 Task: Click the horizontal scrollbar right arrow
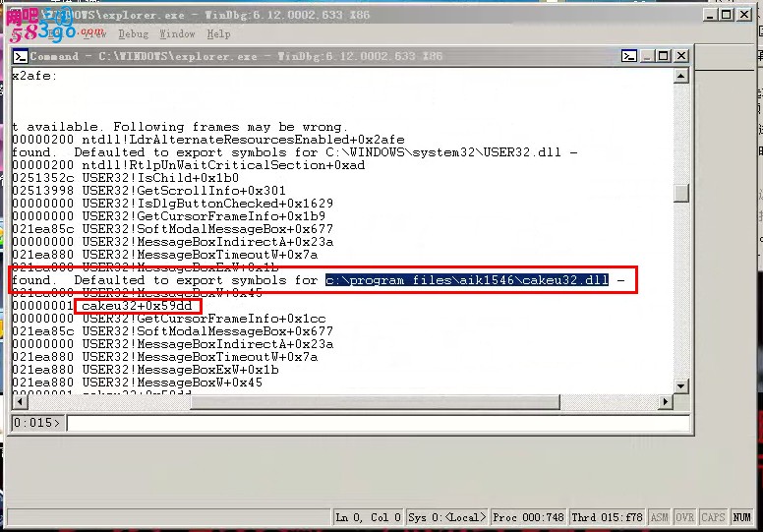tap(666, 402)
